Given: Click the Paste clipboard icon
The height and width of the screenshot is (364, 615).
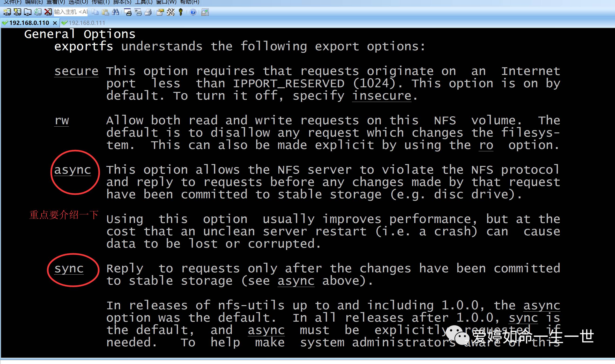Looking at the screenshot, I should coord(105,12).
